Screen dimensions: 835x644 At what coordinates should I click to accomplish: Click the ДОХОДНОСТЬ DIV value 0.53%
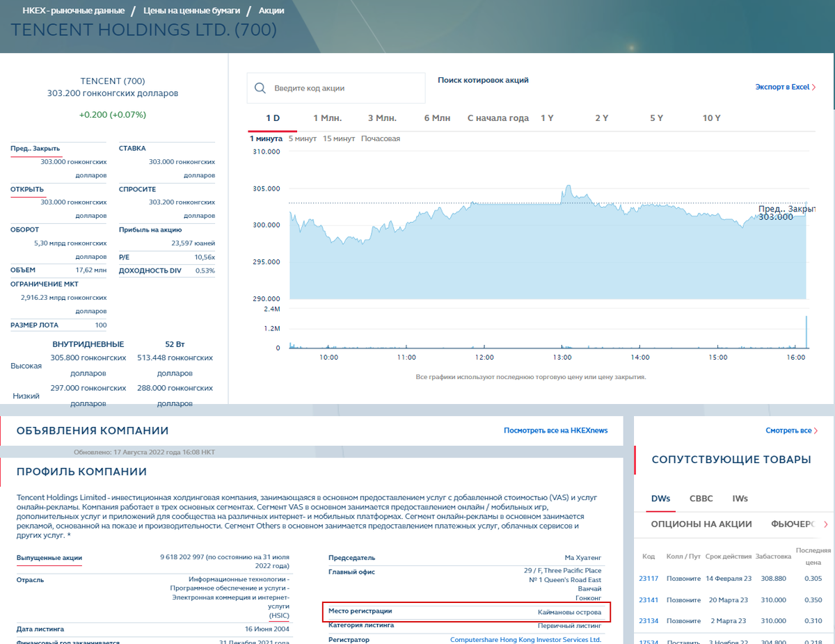pyautogui.click(x=205, y=271)
